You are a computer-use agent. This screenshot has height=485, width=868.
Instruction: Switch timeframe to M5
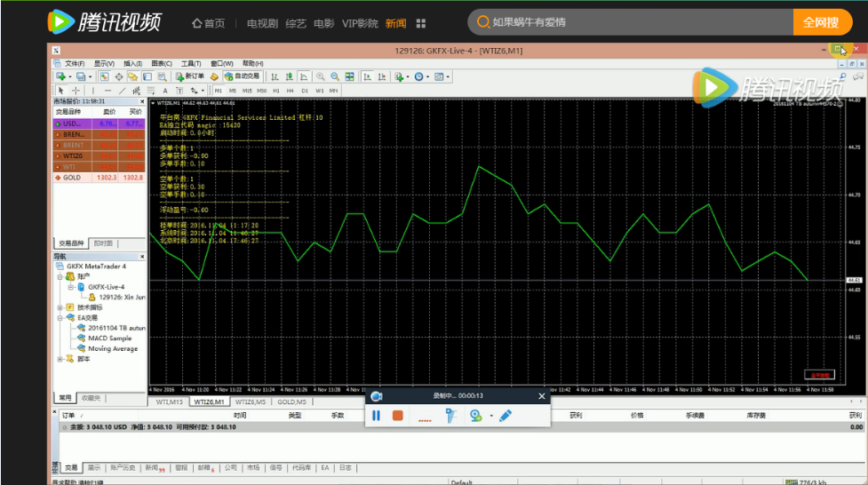(x=233, y=91)
